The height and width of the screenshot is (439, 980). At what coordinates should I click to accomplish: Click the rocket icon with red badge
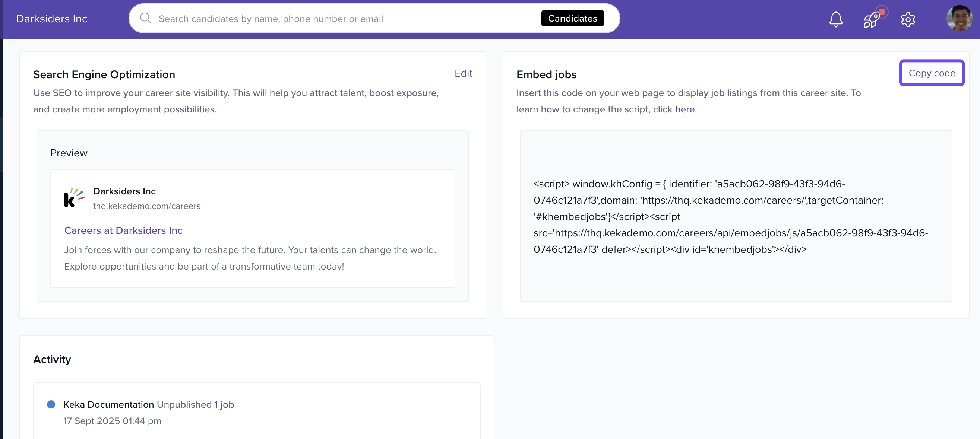pos(872,19)
